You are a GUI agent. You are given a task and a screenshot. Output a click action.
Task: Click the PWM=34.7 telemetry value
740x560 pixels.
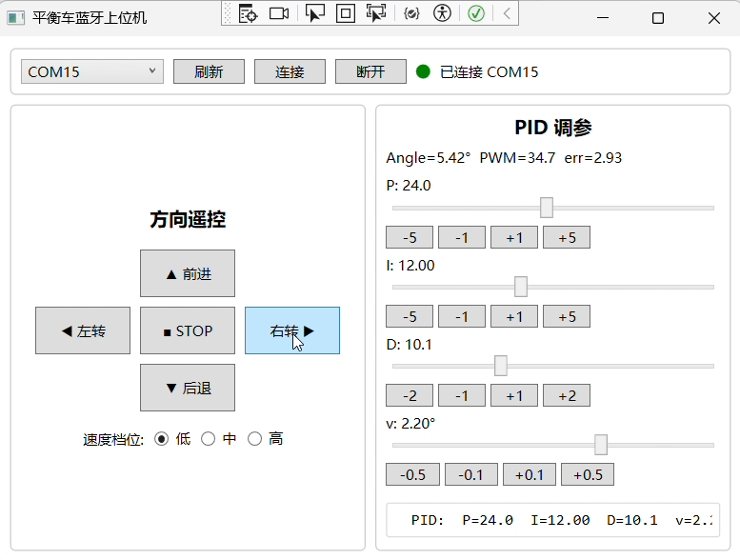[x=517, y=157]
